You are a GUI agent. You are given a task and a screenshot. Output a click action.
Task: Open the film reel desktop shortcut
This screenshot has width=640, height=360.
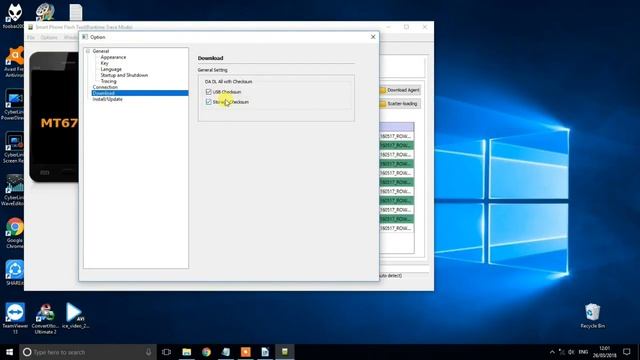tap(45, 12)
